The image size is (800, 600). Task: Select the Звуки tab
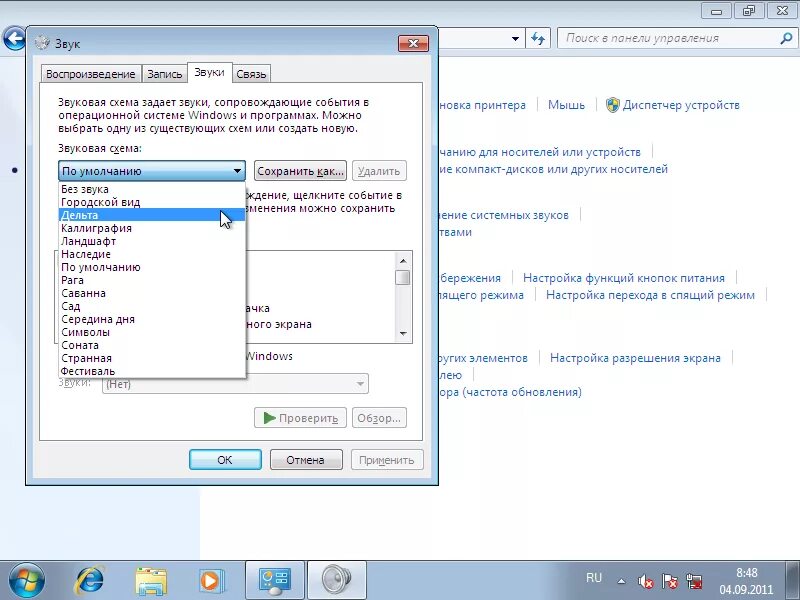[x=210, y=72]
